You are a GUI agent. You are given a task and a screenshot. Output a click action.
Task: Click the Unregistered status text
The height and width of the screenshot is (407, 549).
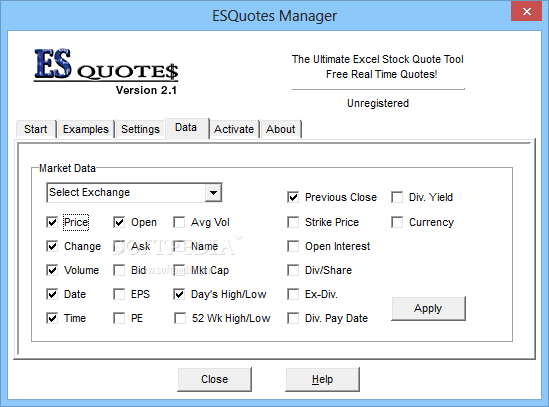(x=378, y=103)
